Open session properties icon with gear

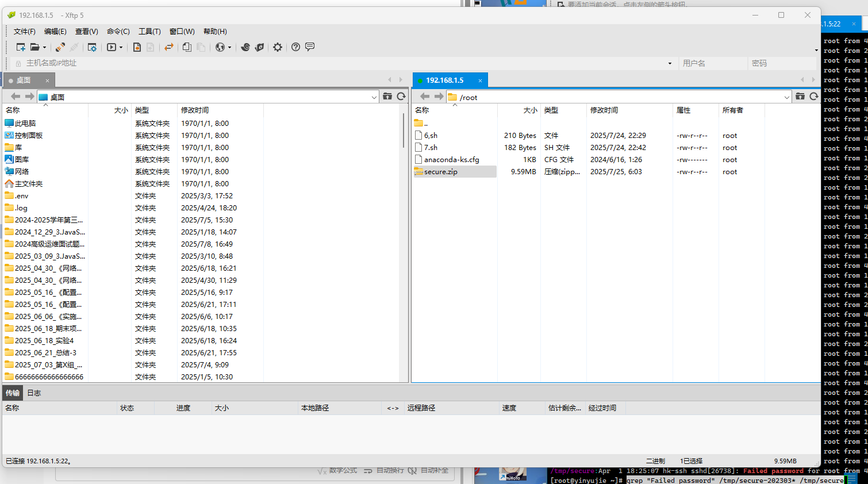[x=92, y=47]
